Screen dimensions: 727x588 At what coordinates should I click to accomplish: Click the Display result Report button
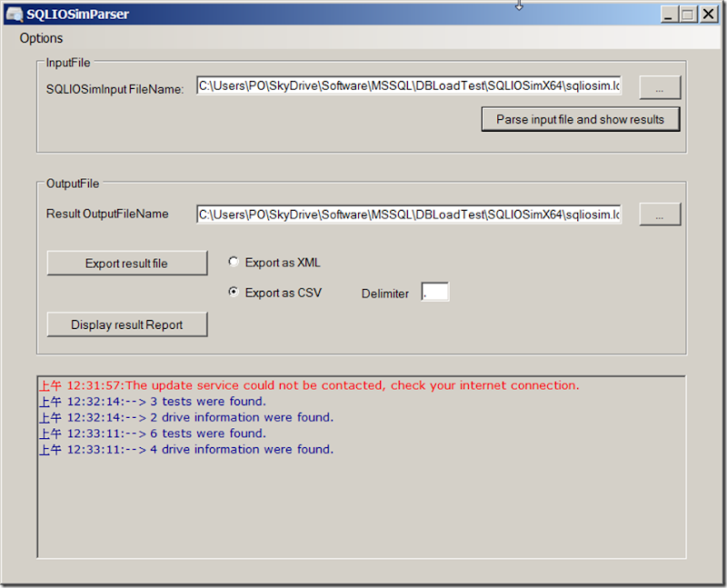(x=127, y=324)
